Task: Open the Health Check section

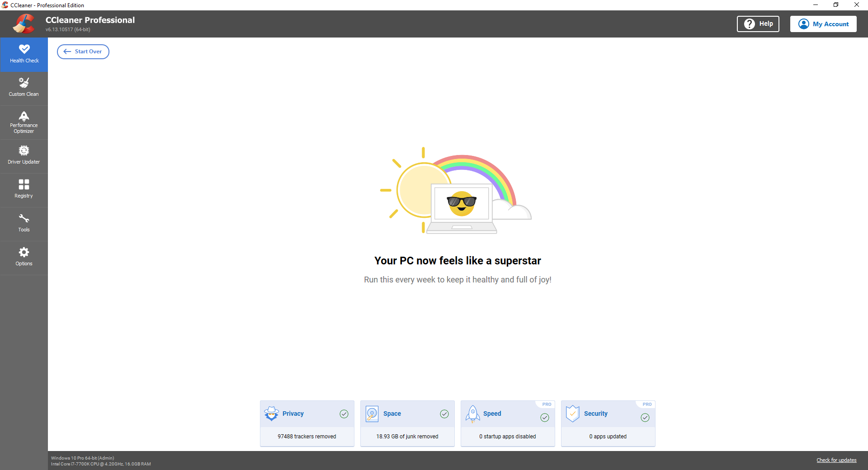Action: tap(24, 55)
